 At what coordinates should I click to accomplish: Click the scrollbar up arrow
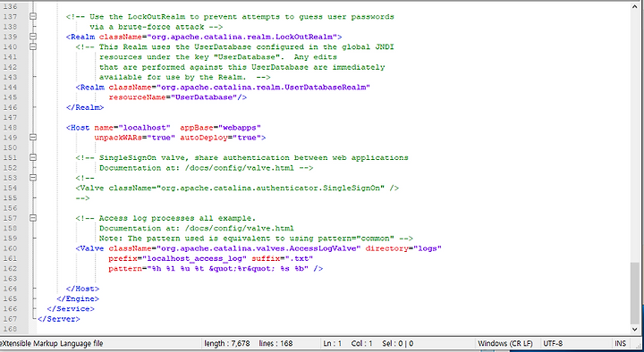(x=634, y=7)
